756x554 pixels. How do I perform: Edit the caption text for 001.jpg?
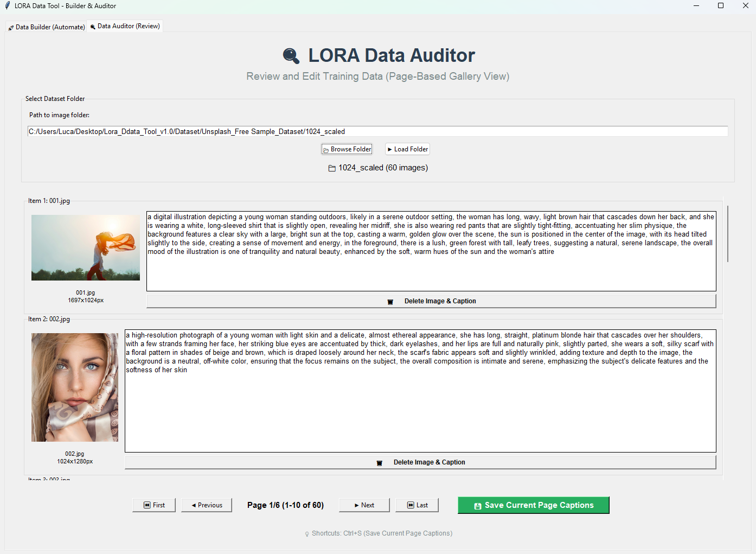click(x=431, y=251)
